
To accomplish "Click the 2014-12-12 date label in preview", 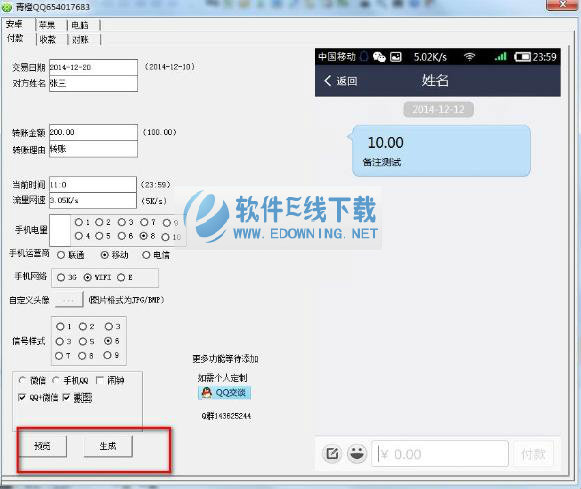I will pos(438,109).
